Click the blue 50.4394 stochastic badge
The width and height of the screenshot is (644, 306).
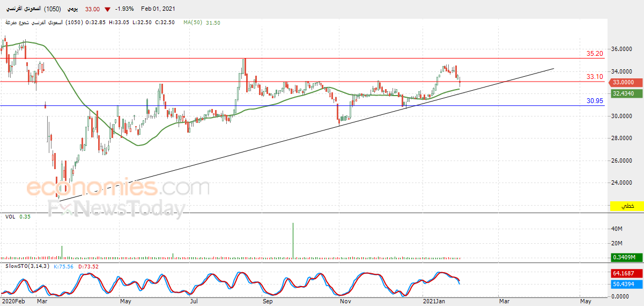coord(626,284)
